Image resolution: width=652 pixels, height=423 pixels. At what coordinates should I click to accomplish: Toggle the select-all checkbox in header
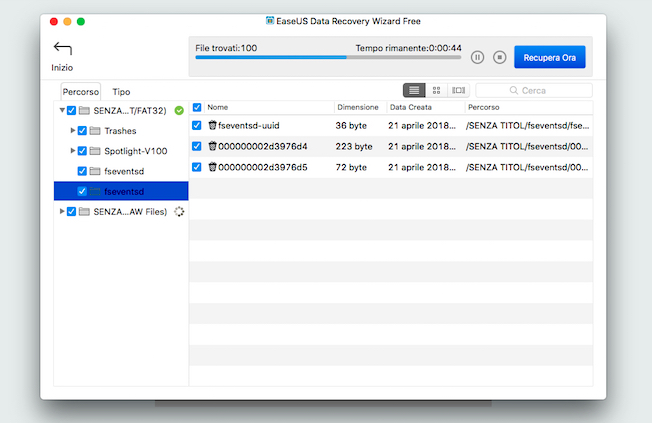197,107
